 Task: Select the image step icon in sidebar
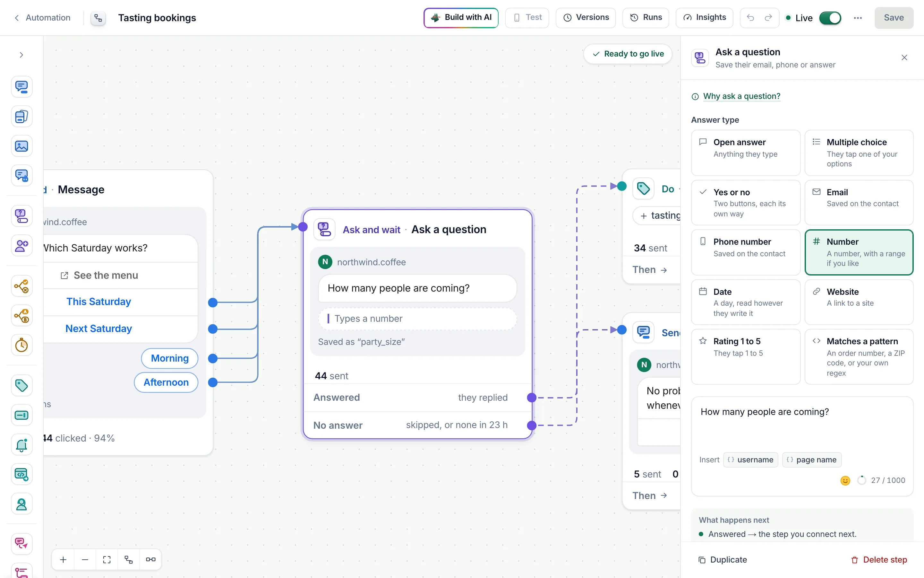click(x=21, y=146)
